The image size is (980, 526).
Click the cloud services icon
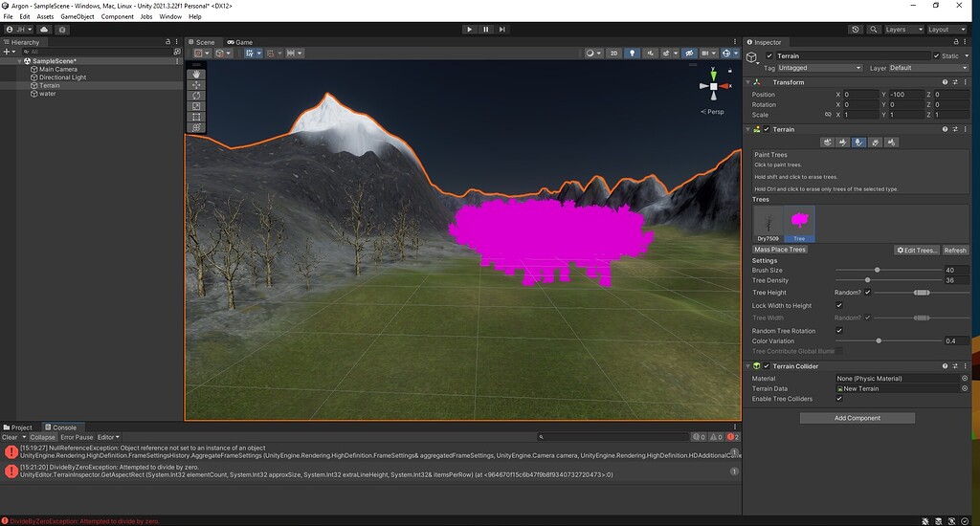click(44, 30)
